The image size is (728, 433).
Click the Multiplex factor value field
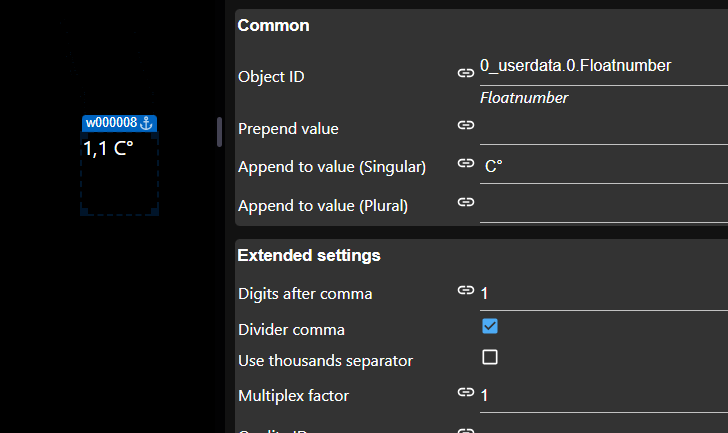(600, 396)
